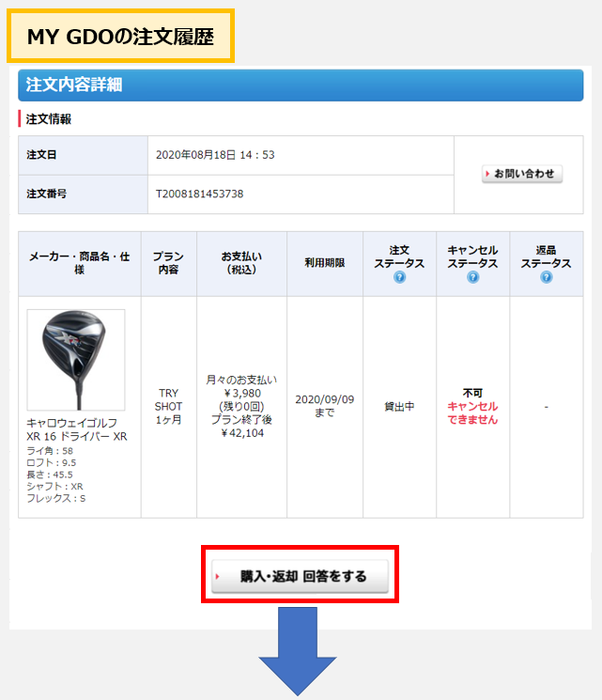Click help icon under キャンセルステータス
The image size is (602, 700).
pyautogui.click(x=472, y=277)
